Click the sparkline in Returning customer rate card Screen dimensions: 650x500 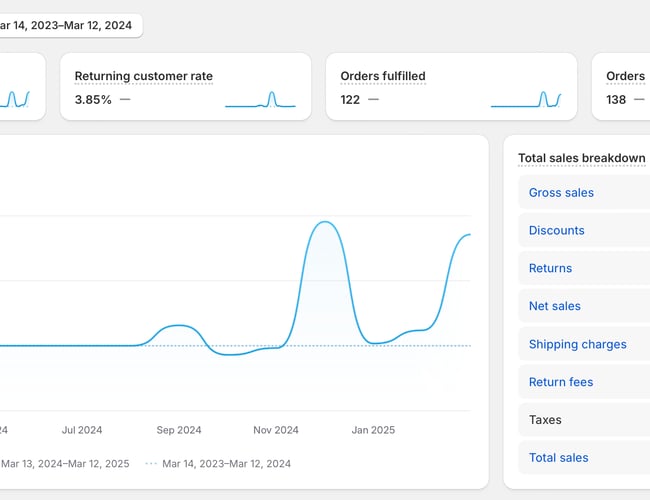tap(260, 99)
